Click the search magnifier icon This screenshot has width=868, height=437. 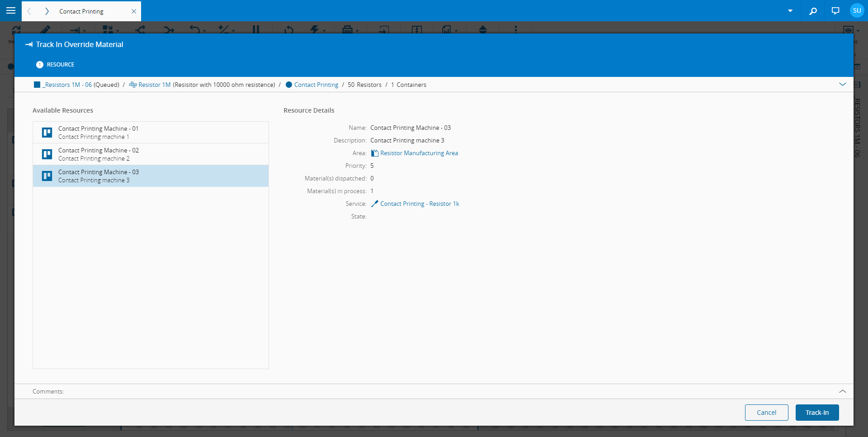coord(813,11)
